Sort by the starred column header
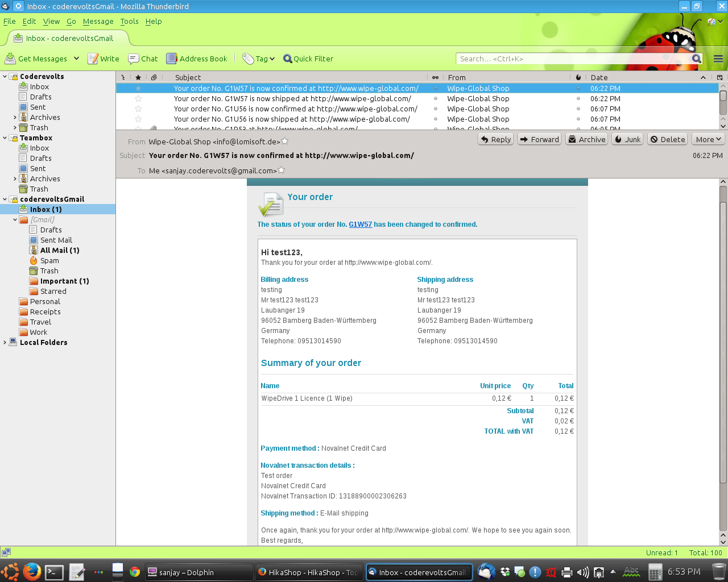Viewport: 728px width, 582px height. [138, 77]
